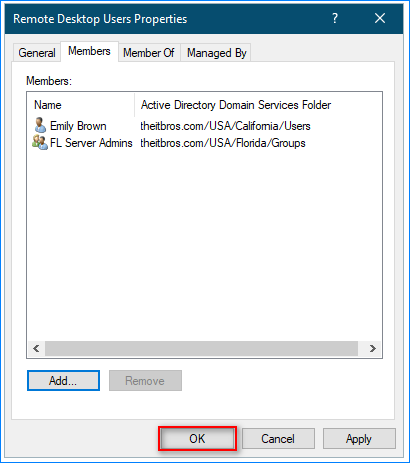Click the grayed-out Remove button
Viewport: 410px width, 463px height.
click(145, 380)
